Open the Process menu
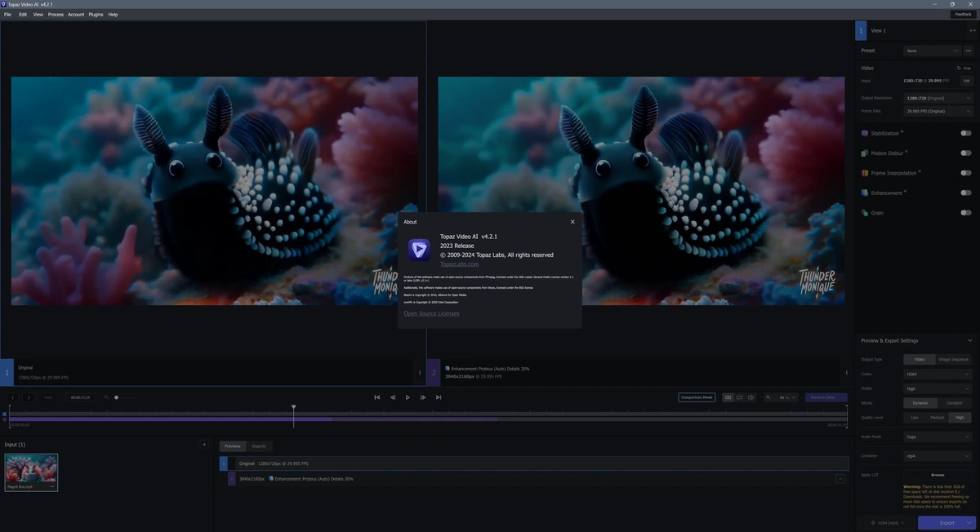This screenshot has height=532, width=980. [56, 15]
